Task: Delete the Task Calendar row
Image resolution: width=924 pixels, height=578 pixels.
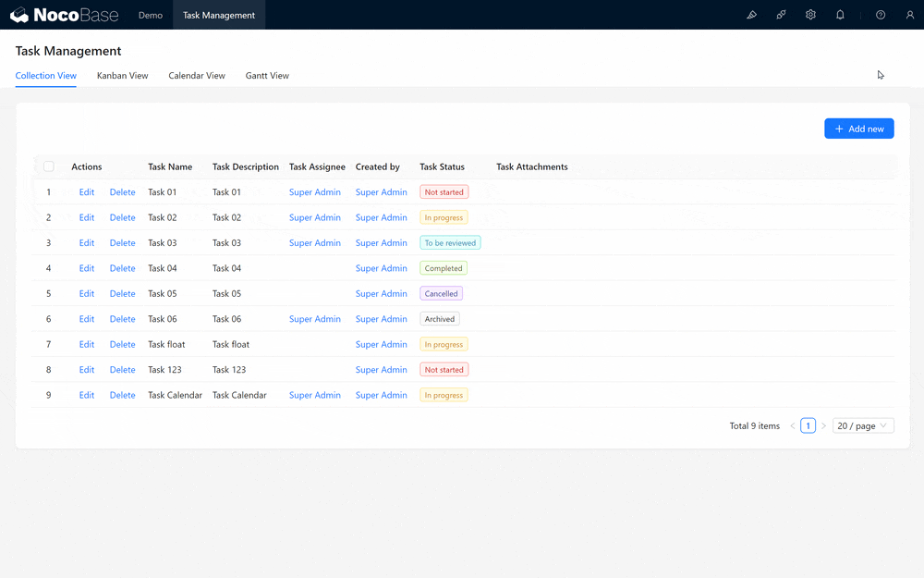Action: (123, 395)
